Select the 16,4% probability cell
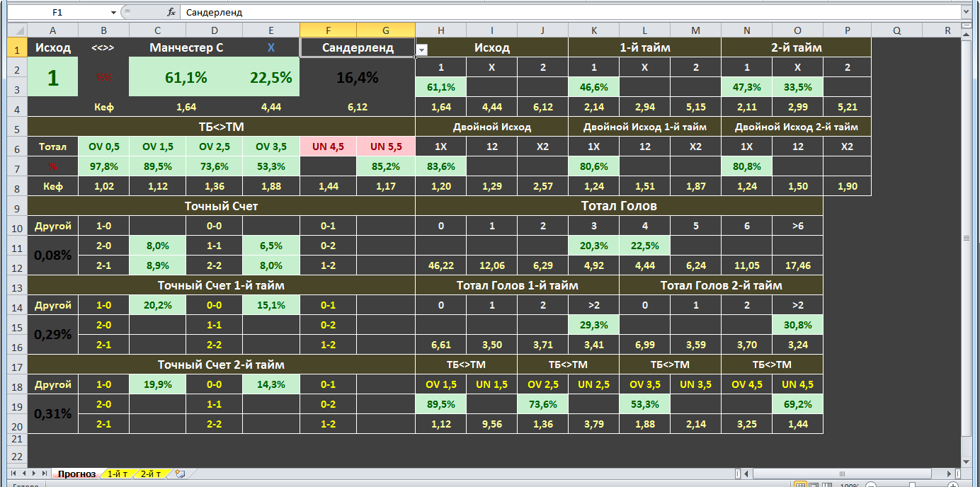The height and width of the screenshot is (487, 980). click(x=358, y=77)
